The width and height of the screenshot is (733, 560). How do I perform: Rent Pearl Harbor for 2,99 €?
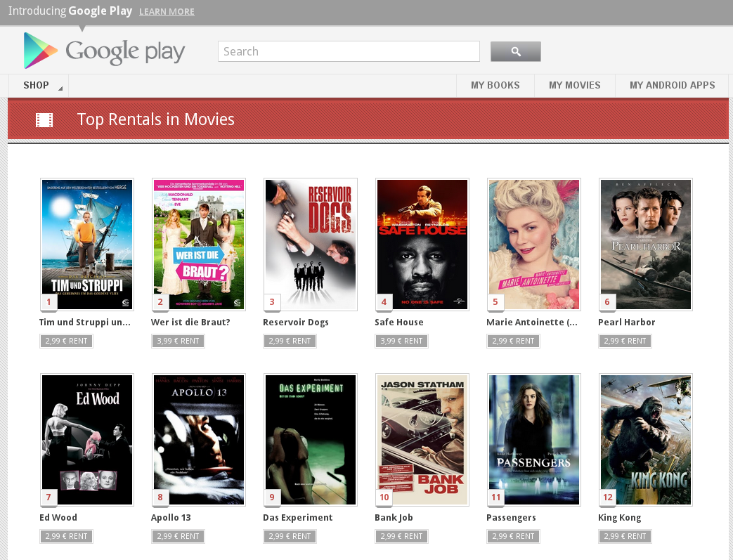[x=625, y=341]
